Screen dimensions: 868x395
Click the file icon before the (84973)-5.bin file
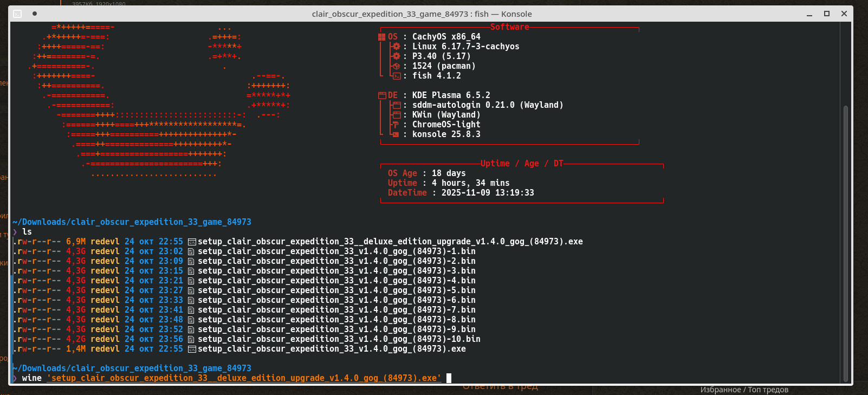pyautogui.click(x=191, y=290)
